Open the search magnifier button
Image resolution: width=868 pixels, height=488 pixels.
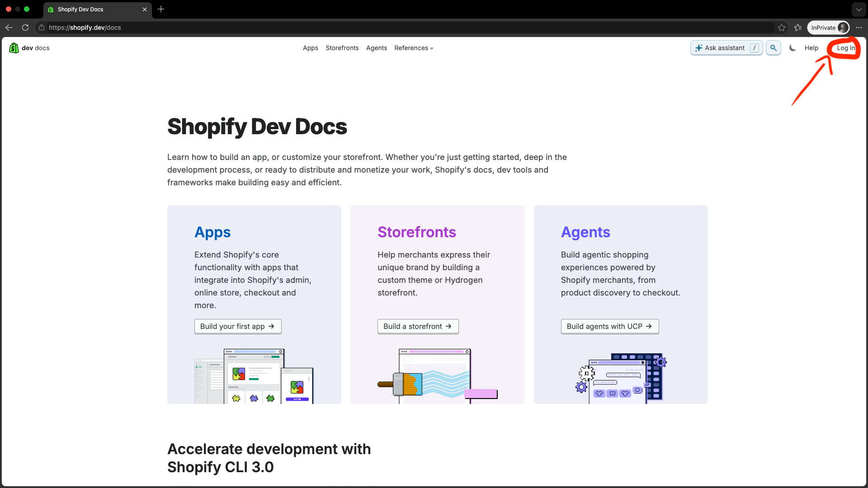tap(774, 48)
